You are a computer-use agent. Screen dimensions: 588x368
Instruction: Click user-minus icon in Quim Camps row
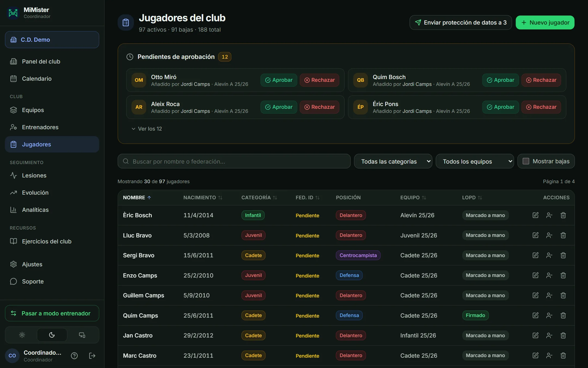pos(549,315)
